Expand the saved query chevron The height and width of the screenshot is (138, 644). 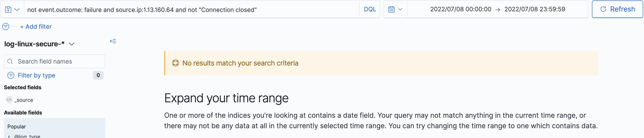[17, 10]
